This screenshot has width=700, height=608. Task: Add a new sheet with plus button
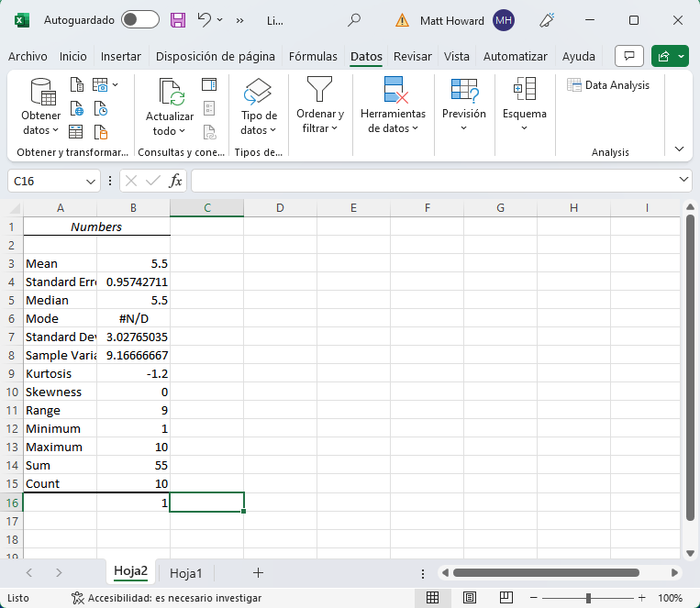[x=258, y=572]
